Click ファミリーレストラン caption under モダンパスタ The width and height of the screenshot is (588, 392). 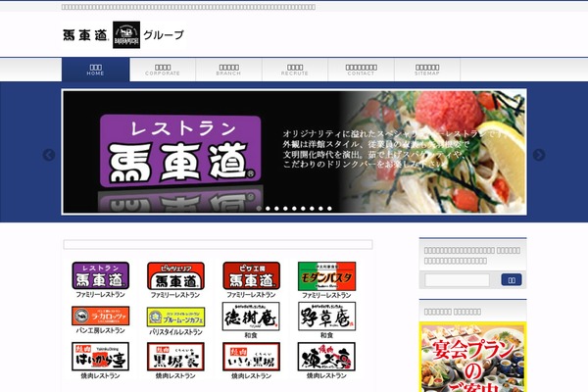pyautogui.click(x=326, y=295)
